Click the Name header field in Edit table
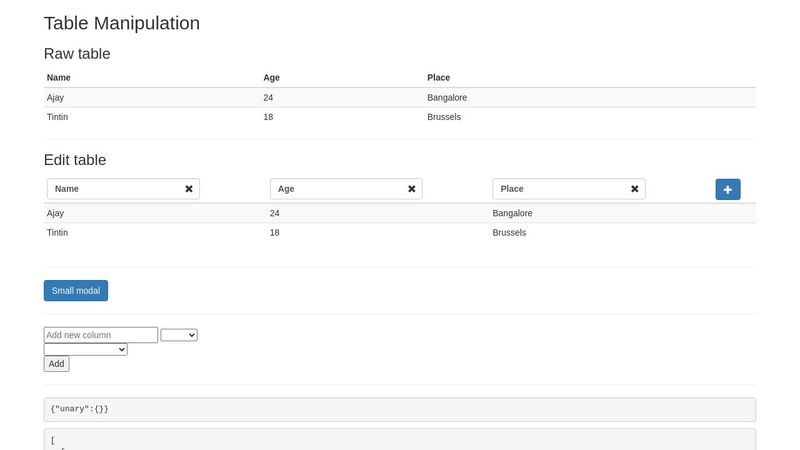 point(115,189)
